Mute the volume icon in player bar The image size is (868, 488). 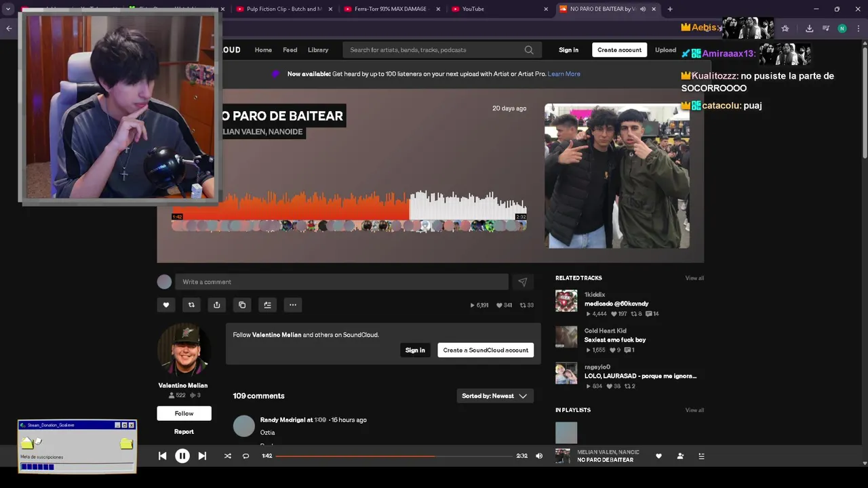[539, 456]
